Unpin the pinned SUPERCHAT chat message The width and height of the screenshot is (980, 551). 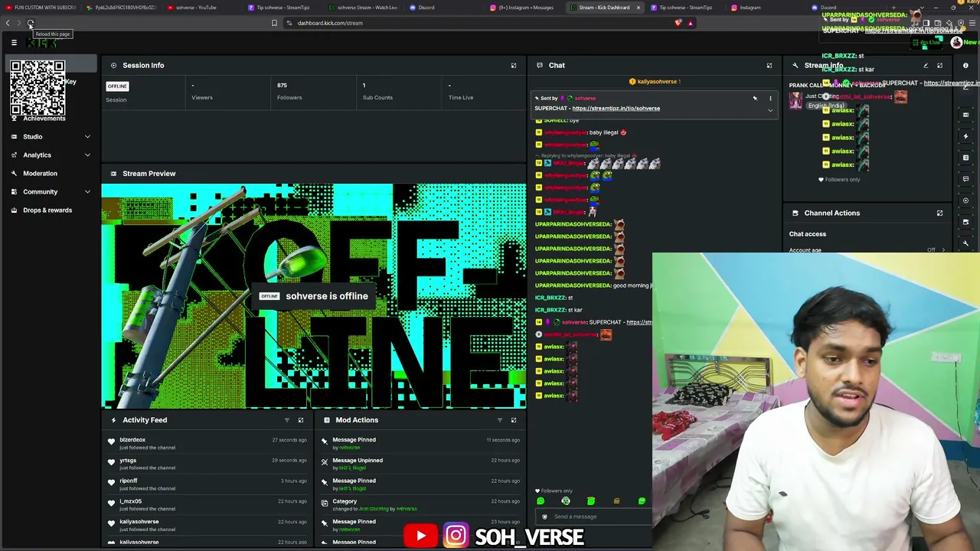[x=755, y=98]
